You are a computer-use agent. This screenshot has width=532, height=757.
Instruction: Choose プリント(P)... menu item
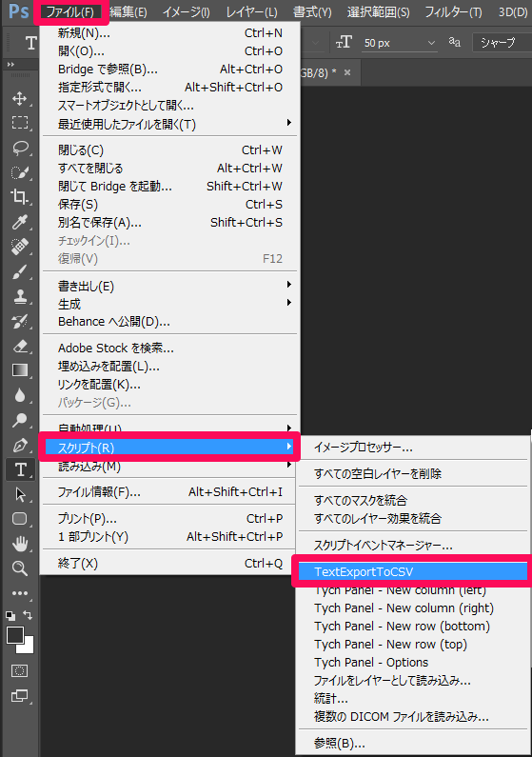pyautogui.click(x=169, y=519)
